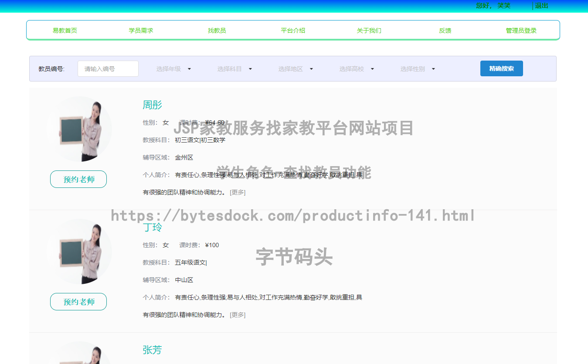Go to 管理员登录 page
Image resolution: width=588 pixels, height=364 pixels.
tap(521, 31)
